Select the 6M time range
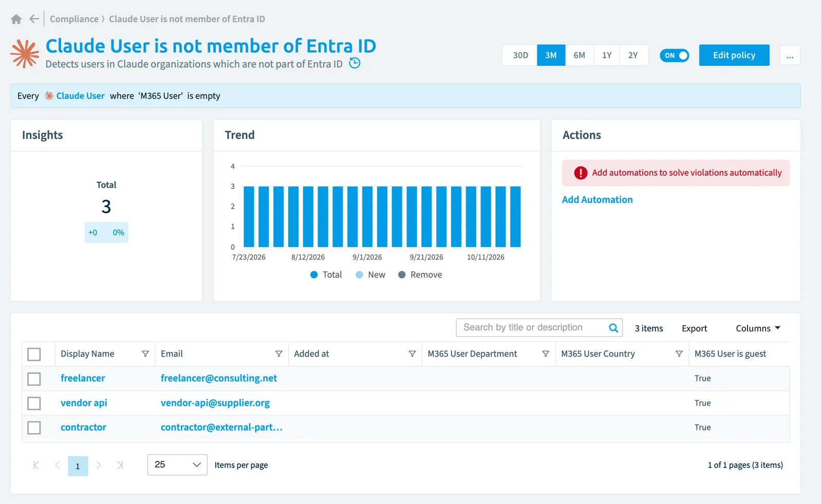Screen dimensions: 822x504 (x=580, y=55)
